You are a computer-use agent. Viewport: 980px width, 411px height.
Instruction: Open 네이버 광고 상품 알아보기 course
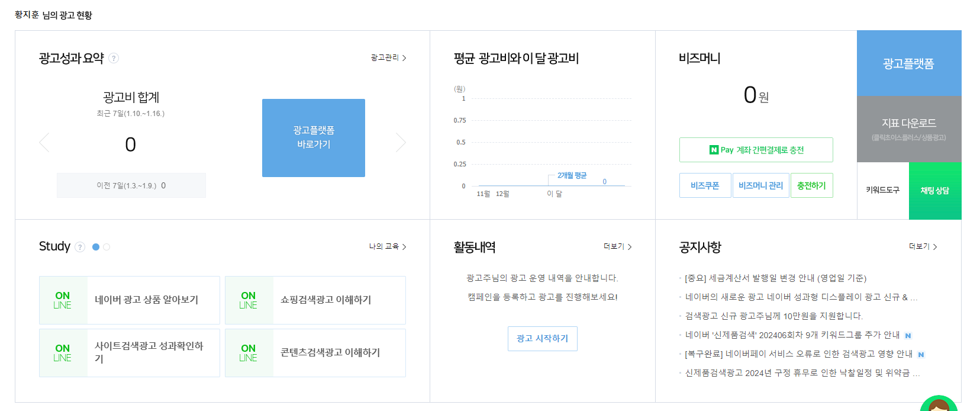[130, 300]
